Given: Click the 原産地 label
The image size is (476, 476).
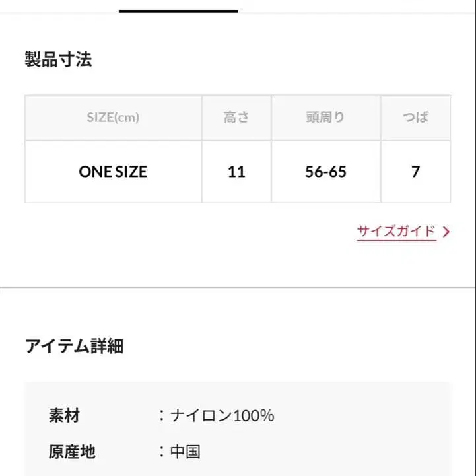Looking at the screenshot, I should pyautogui.click(x=72, y=452).
